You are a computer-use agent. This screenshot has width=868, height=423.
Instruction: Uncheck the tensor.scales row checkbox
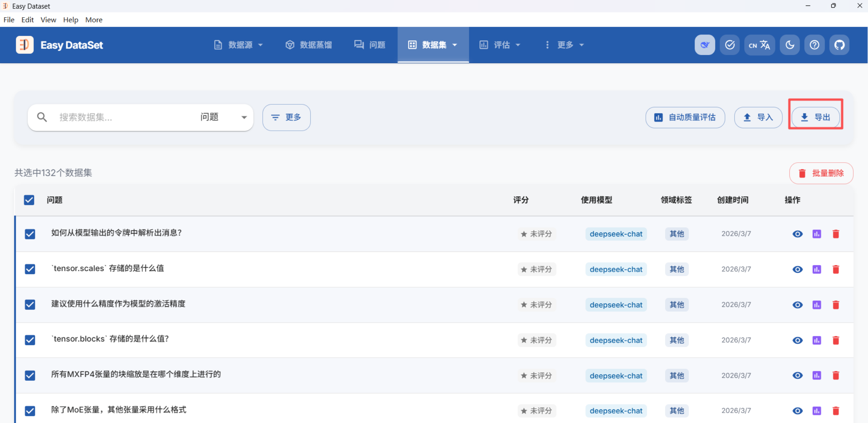(30, 269)
